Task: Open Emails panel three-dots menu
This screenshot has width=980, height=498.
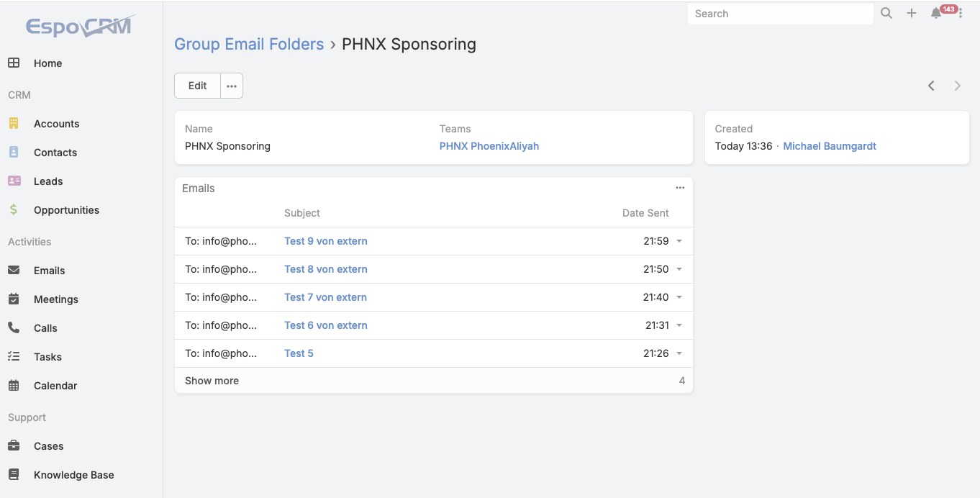Action: point(680,188)
